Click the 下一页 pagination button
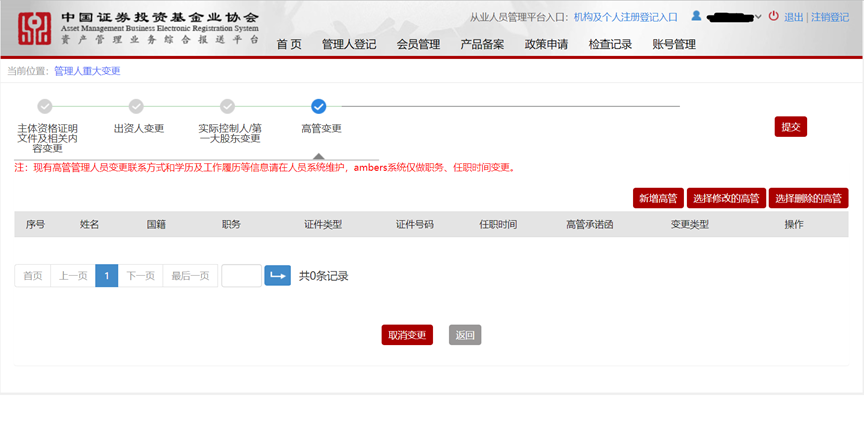The width and height of the screenshot is (864, 421). 141,276
